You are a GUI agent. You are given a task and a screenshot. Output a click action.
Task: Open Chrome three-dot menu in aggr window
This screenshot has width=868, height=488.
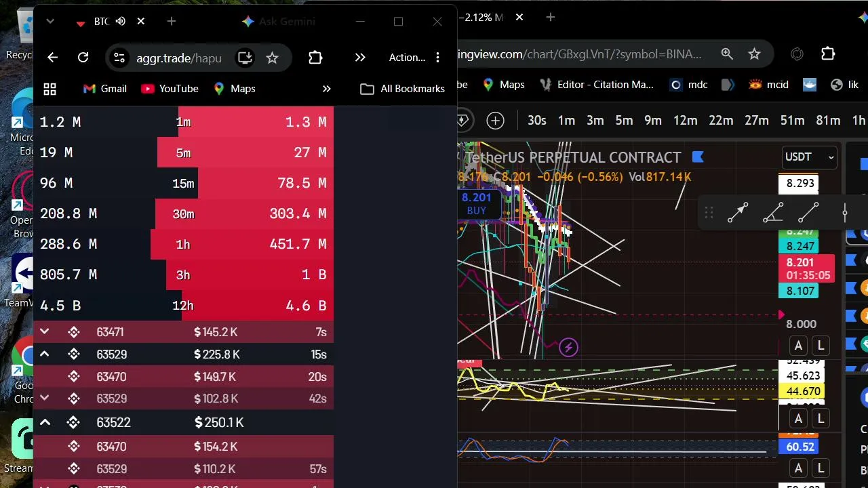[x=437, y=58]
